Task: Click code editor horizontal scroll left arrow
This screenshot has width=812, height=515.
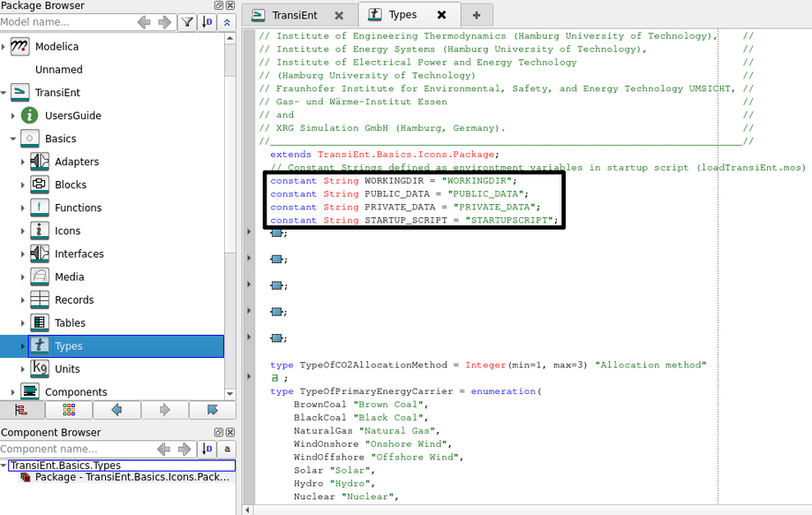Action: coord(247,511)
